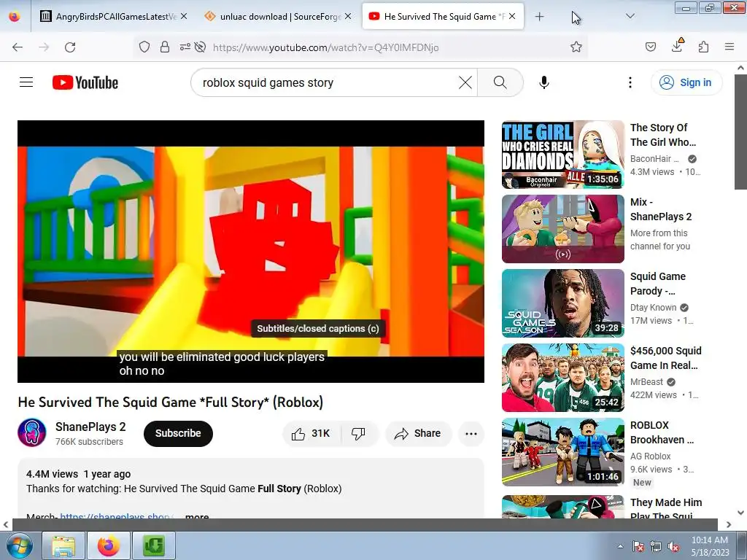Go to YouTube home via logo

(x=85, y=82)
